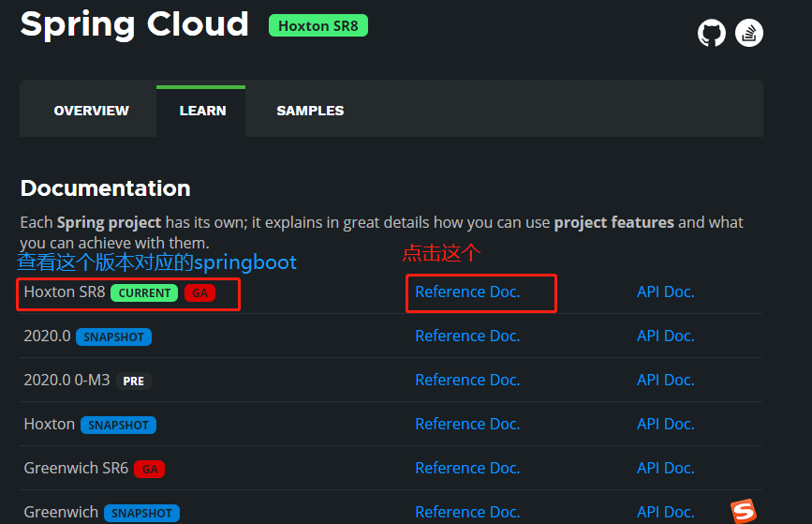
Task: Open API Doc. for 2020.0 SNAPSHOT
Action: point(666,336)
